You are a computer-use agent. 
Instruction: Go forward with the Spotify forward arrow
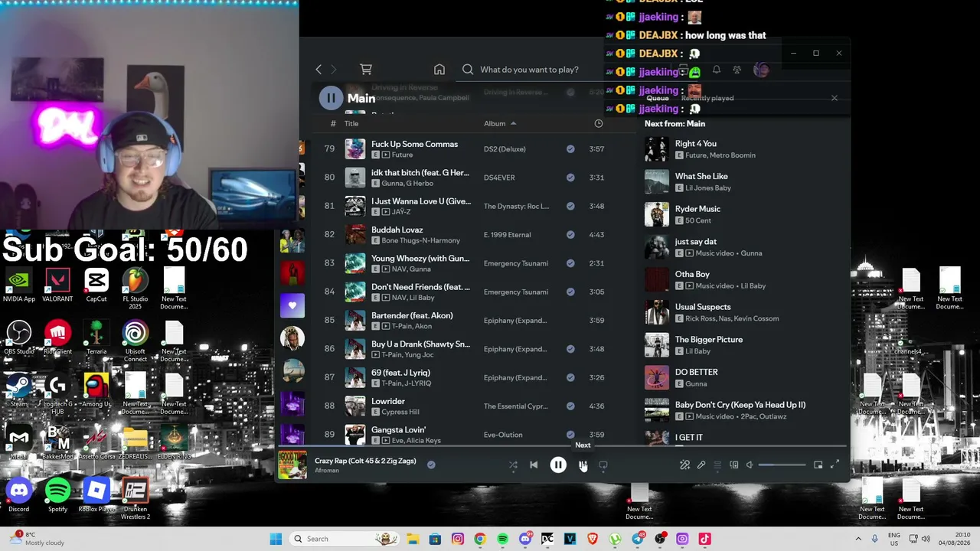tap(333, 70)
